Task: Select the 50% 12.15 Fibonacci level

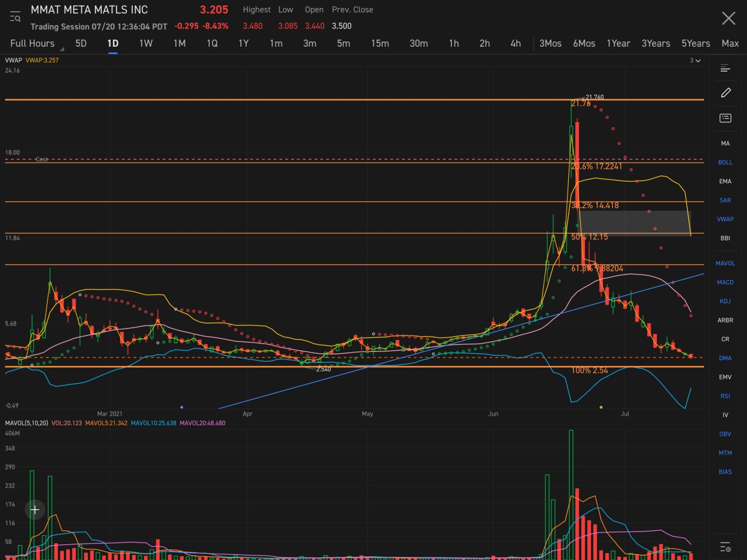Action: tap(589, 237)
